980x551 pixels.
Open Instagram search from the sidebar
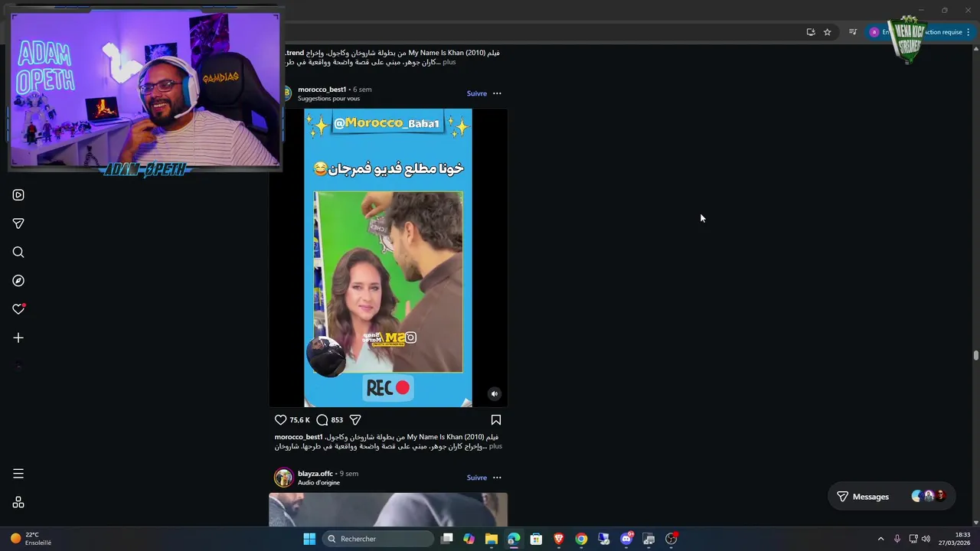(18, 253)
